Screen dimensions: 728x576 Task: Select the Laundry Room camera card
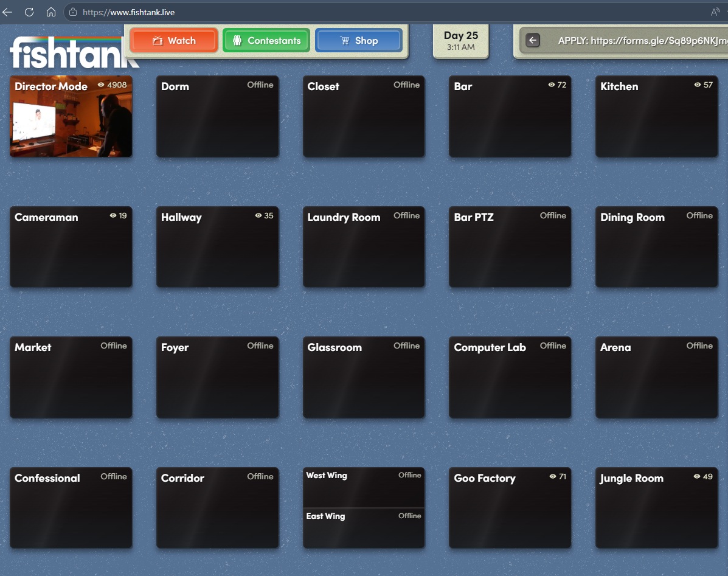pos(364,247)
